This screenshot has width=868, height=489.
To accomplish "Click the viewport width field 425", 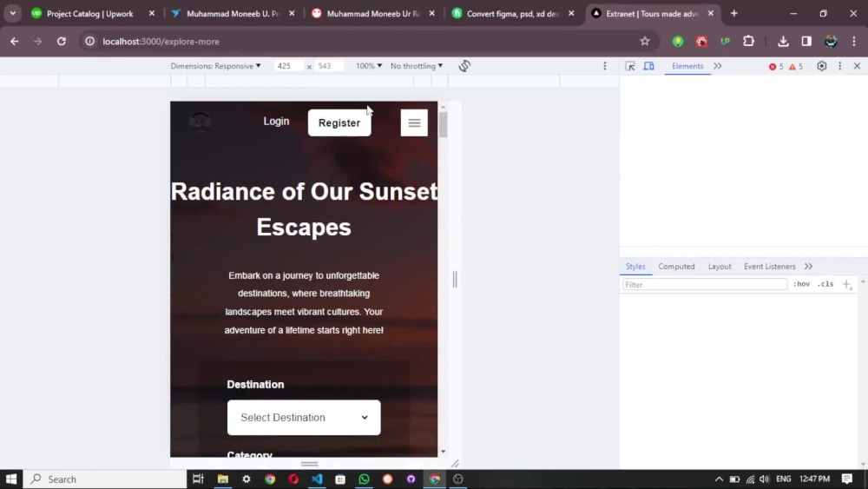I will (288, 66).
